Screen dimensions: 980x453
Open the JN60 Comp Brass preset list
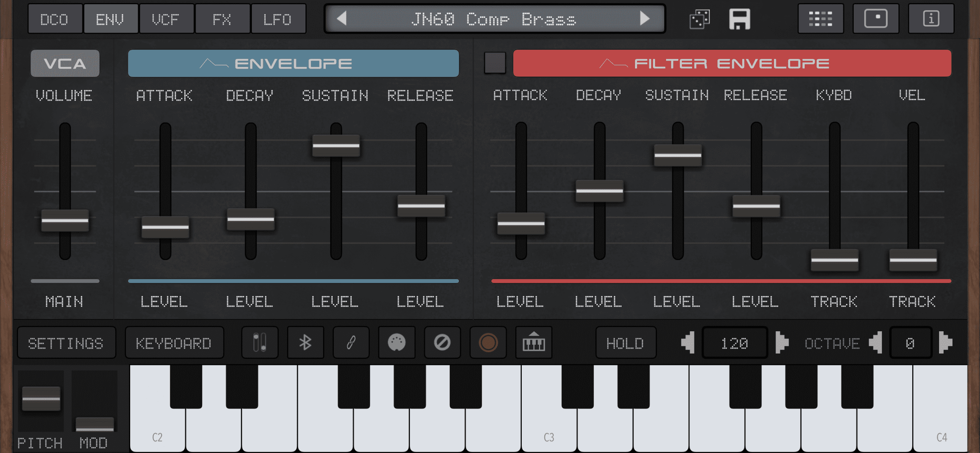(493, 19)
